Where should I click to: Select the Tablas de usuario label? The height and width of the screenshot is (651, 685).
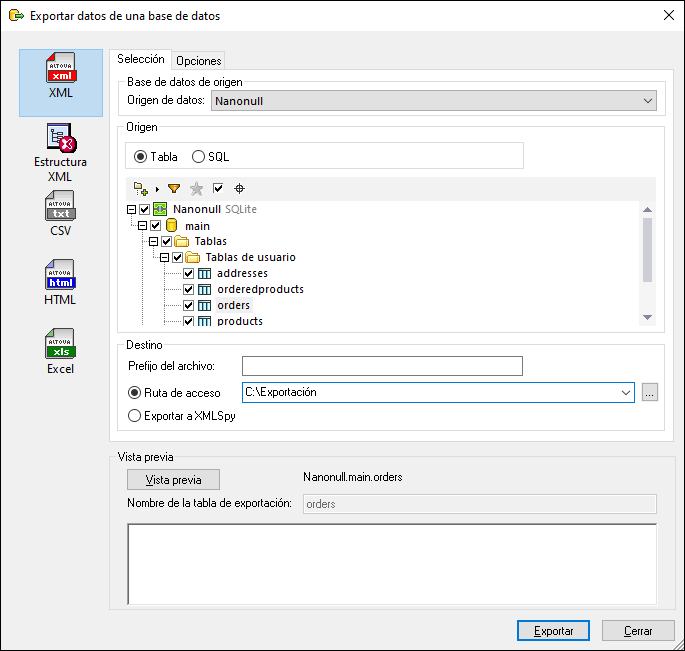coord(251,257)
